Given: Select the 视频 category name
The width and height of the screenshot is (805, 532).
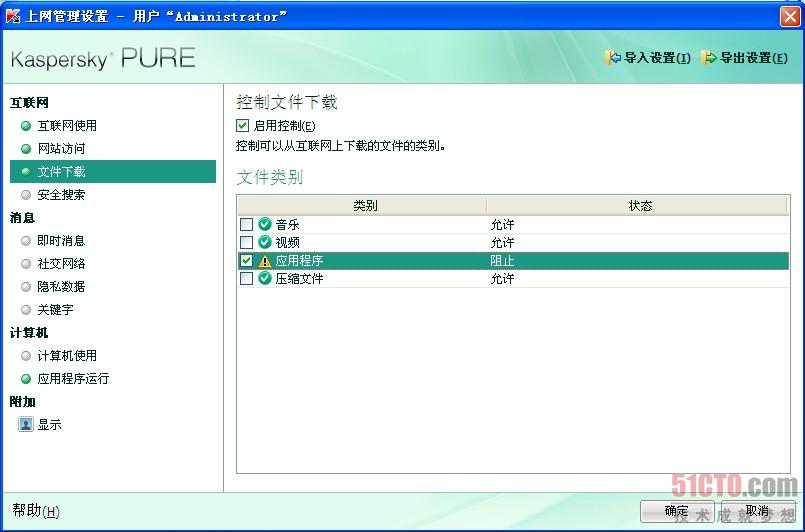Looking at the screenshot, I should [288, 242].
